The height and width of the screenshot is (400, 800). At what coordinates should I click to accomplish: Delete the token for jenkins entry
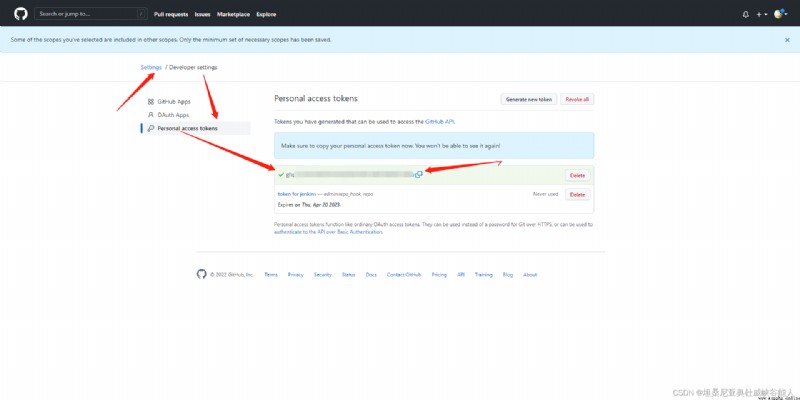pyautogui.click(x=578, y=194)
